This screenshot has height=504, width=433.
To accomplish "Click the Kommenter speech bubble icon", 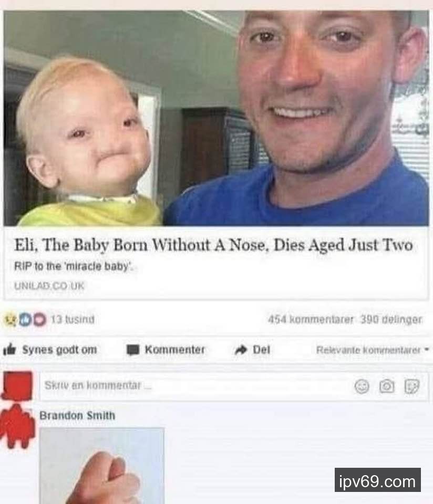I will 132,350.
